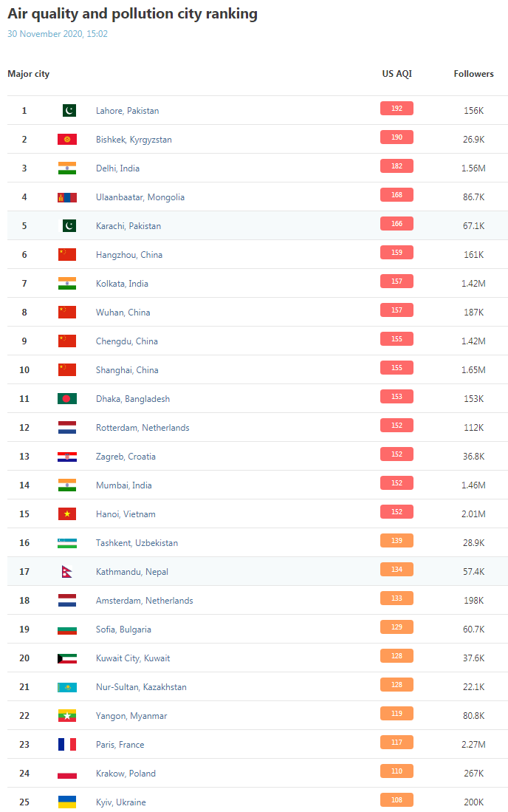Viewport: 508px width, 812px height.
Task: Click the Ukraine flag icon
Action: click(67, 802)
